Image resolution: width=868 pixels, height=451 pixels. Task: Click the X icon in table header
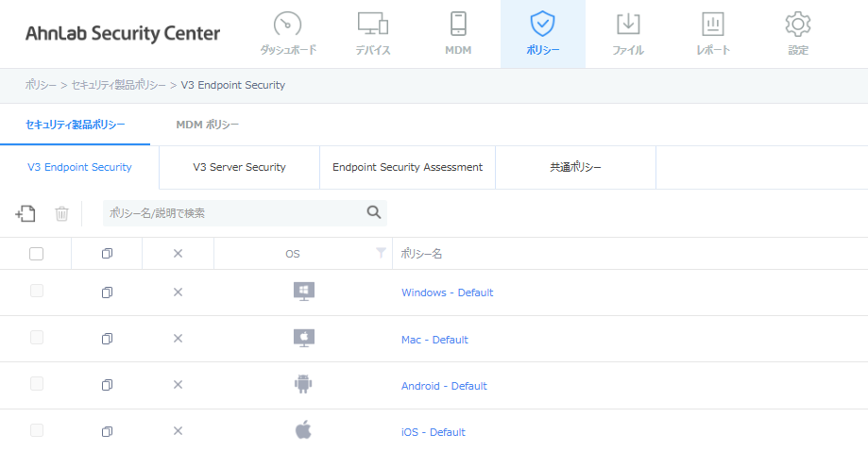[x=178, y=254]
